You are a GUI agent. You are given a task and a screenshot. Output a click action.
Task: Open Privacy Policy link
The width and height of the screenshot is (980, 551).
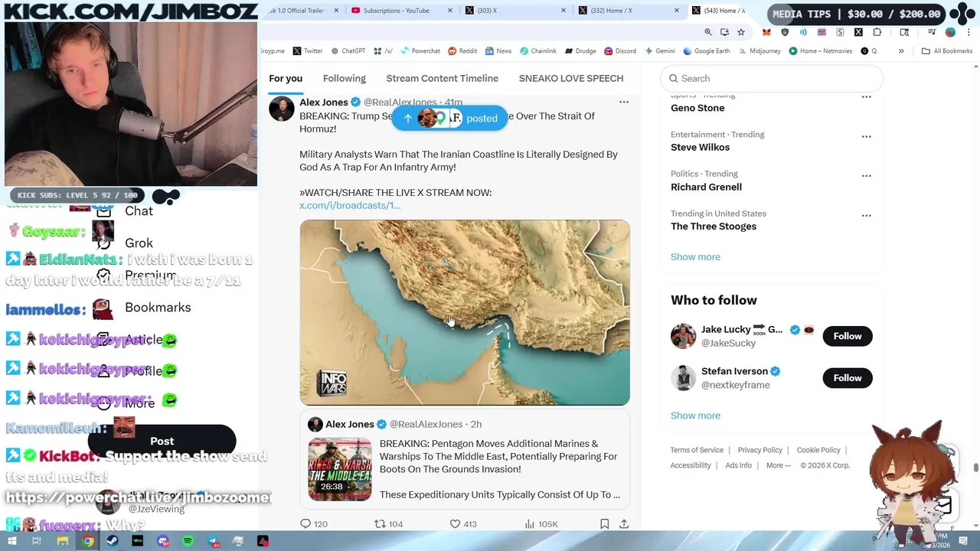click(760, 450)
